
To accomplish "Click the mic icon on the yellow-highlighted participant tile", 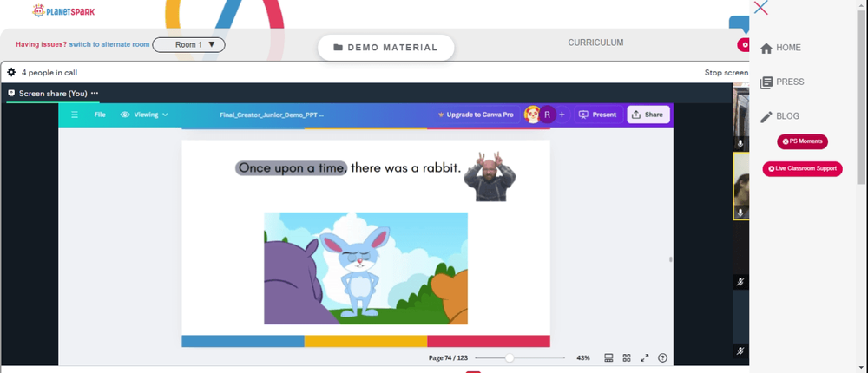I will [740, 213].
